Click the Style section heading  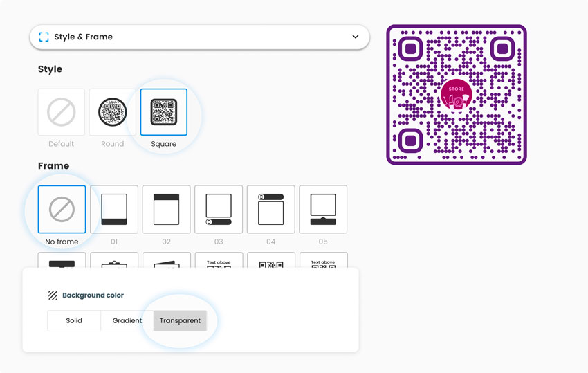click(50, 69)
